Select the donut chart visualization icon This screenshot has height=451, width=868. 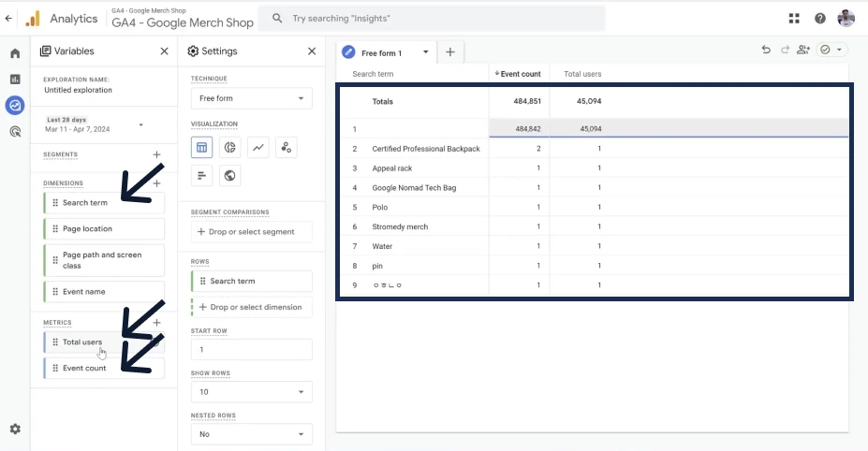(229, 147)
